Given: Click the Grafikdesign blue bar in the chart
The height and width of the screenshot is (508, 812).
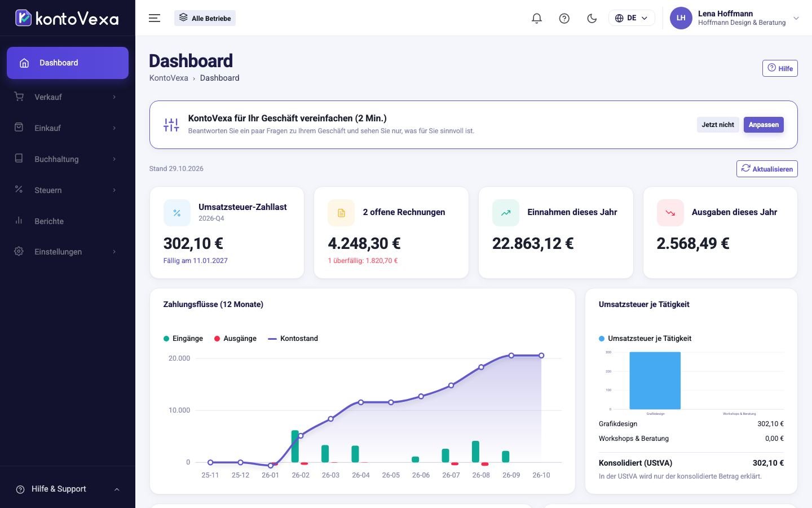Looking at the screenshot, I should (x=655, y=380).
